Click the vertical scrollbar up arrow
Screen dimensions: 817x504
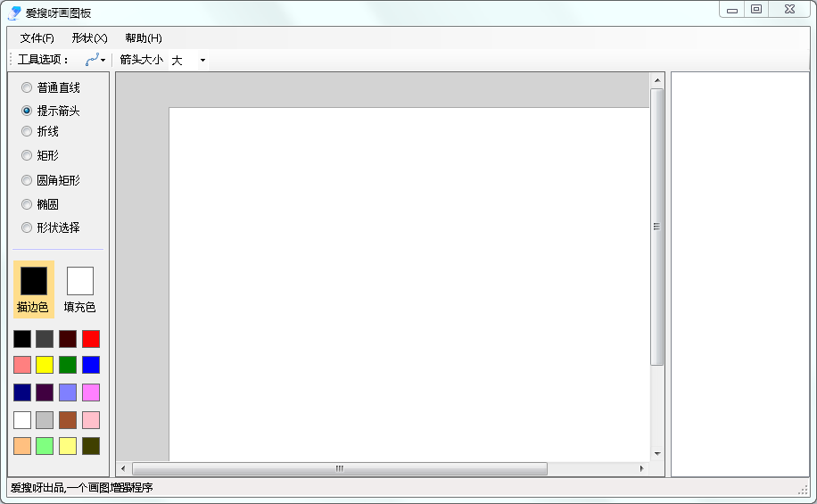click(x=657, y=80)
